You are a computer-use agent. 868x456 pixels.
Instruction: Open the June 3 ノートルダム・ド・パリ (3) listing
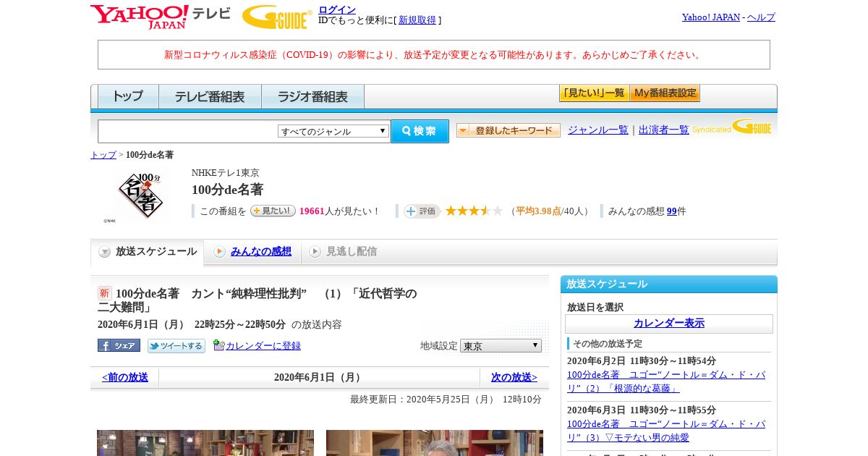pyautogui.click(x=666, y=431)
